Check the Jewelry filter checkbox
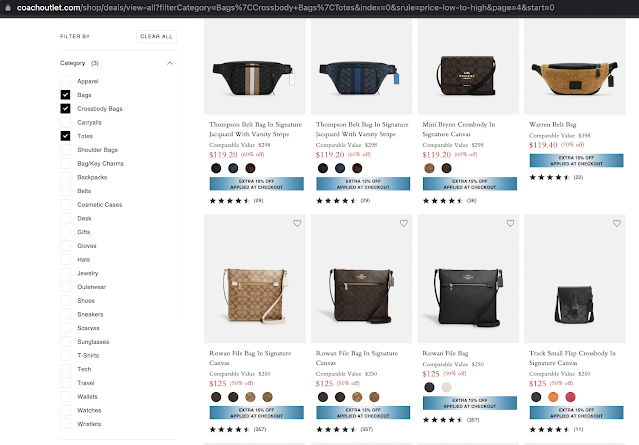 click(x=65, y=273)
